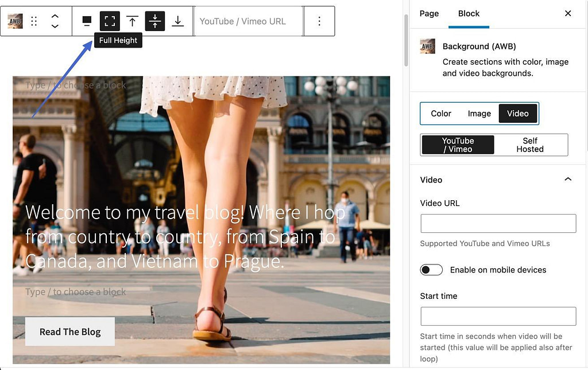
Task: Select the Full Height toolbar icon
Action: [109, 21]
